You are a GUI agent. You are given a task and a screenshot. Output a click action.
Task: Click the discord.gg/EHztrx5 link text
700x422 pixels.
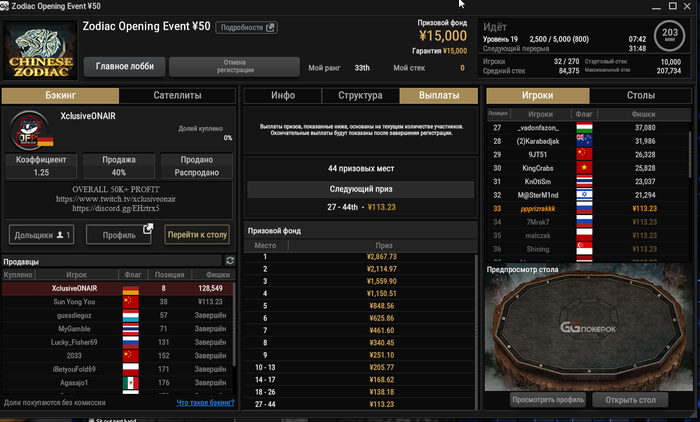pyautogui.click(x=116, y=208)
